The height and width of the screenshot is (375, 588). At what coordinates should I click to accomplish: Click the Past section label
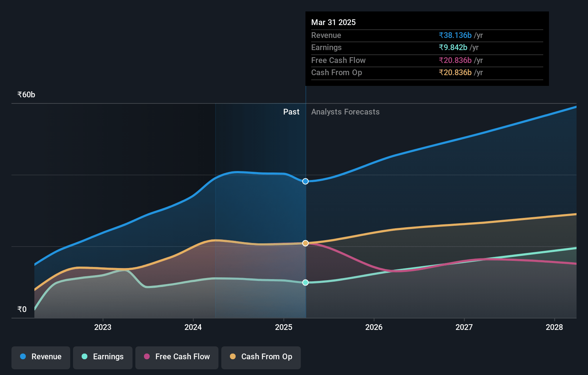[x=291, y=112]
